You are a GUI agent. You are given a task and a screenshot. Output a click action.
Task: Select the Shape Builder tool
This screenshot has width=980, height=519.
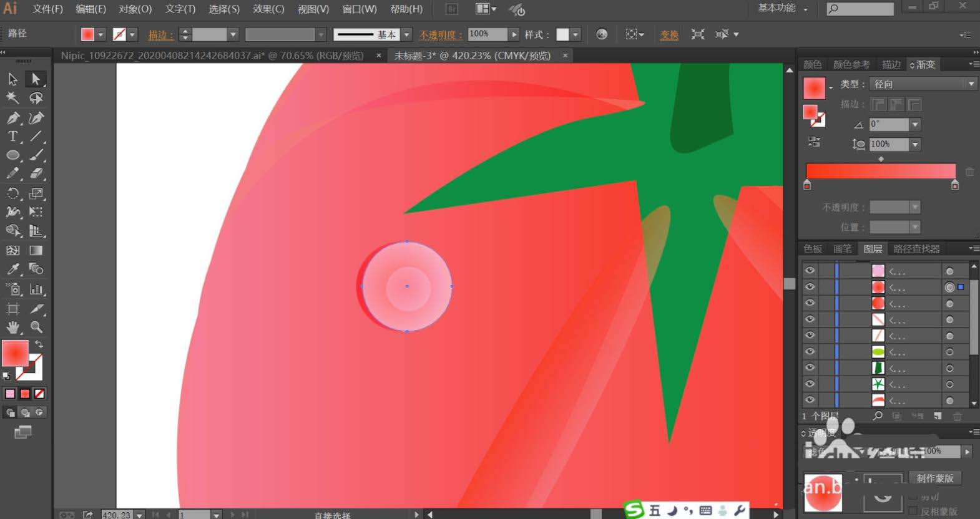coord(12,231)
